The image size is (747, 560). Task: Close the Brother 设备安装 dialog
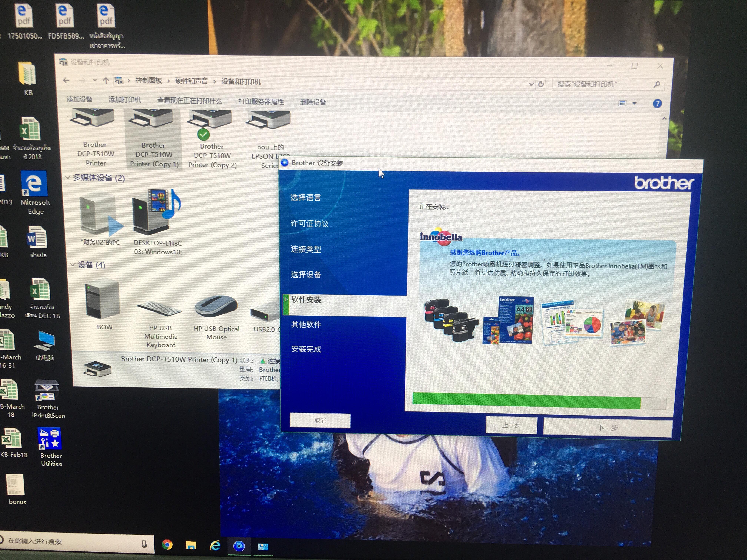click(694, 166)
